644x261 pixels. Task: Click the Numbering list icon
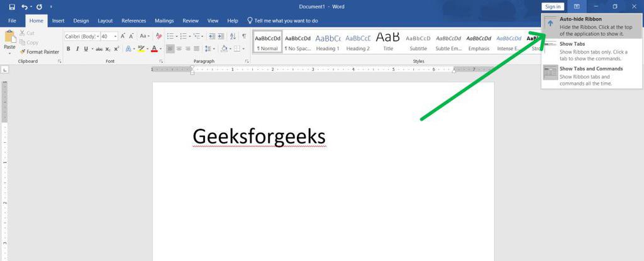(183, 36)
